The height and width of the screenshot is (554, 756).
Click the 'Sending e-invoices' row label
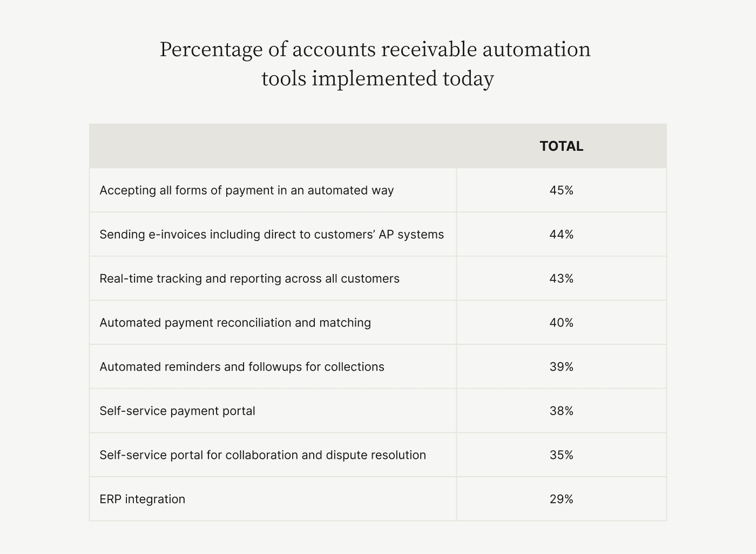pyautogui.click(x=272, y=235)
